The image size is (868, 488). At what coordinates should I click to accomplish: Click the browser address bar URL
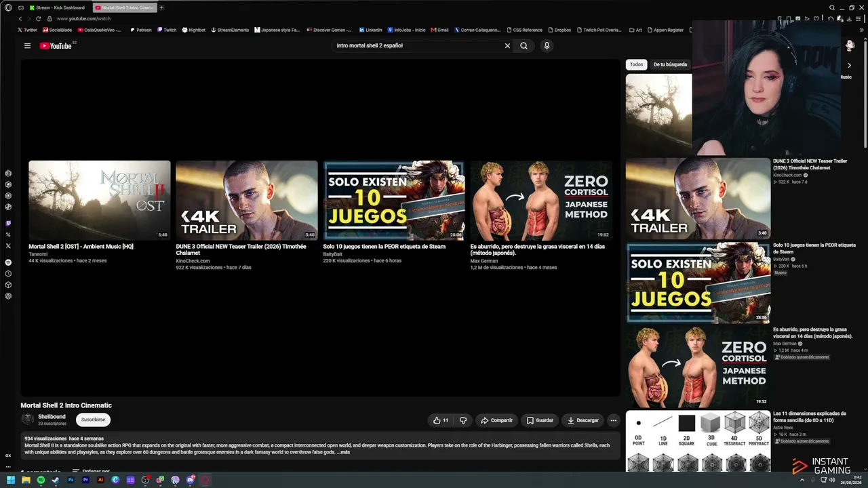[x=83, y=19]
